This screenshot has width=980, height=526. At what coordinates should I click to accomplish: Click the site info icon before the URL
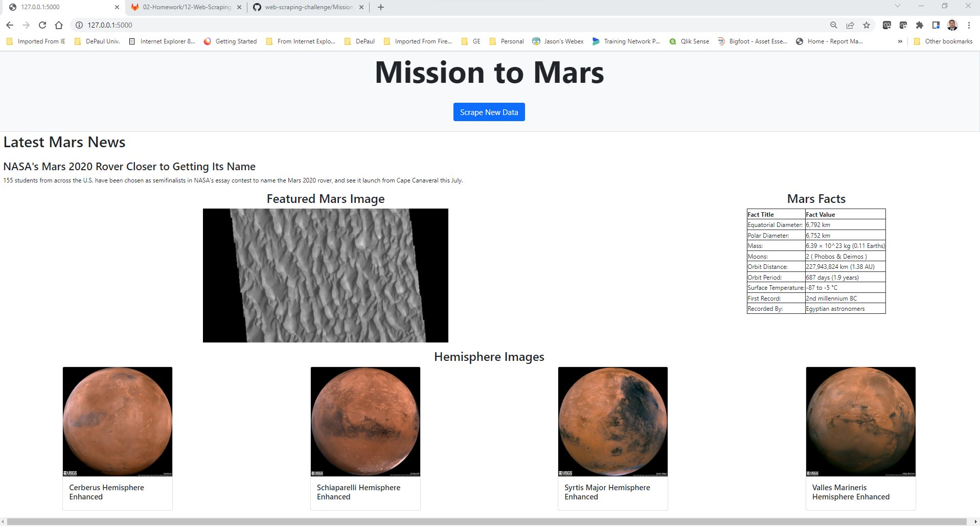tap(79, 25)
